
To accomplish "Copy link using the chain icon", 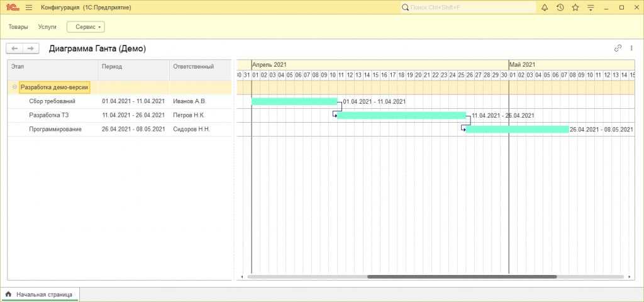I will coord(618,48).
